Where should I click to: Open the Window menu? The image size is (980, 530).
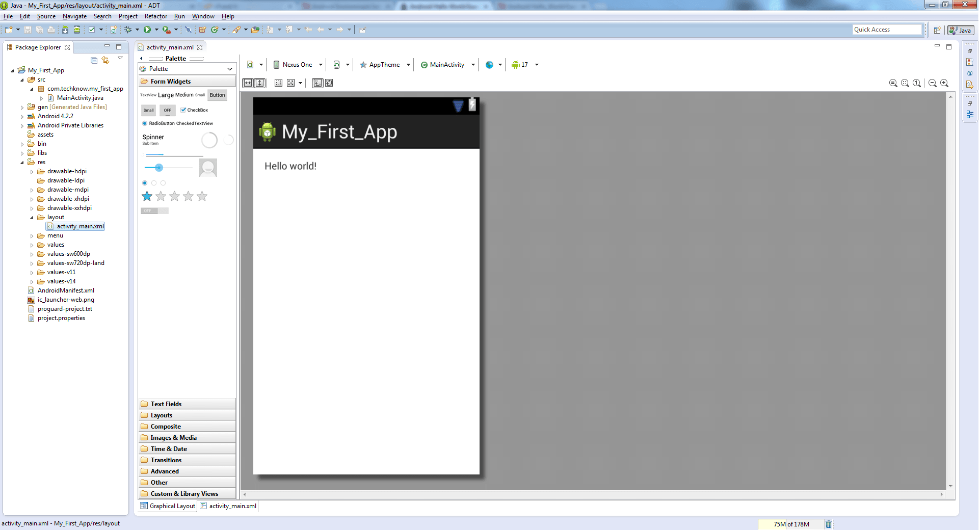203,16
